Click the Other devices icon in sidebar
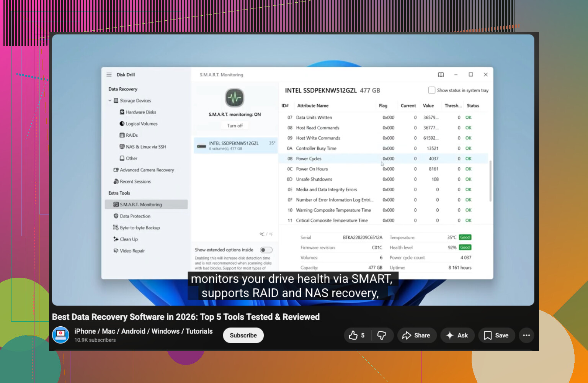This screenshot has width=588, height=383. pyautogui.click(x=122, y=158)
